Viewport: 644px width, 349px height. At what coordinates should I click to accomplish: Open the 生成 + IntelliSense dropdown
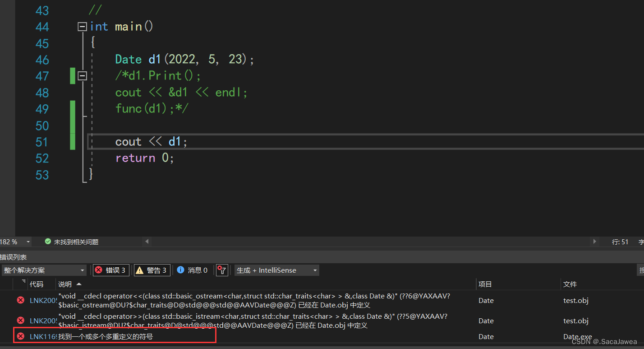point(276,270)
